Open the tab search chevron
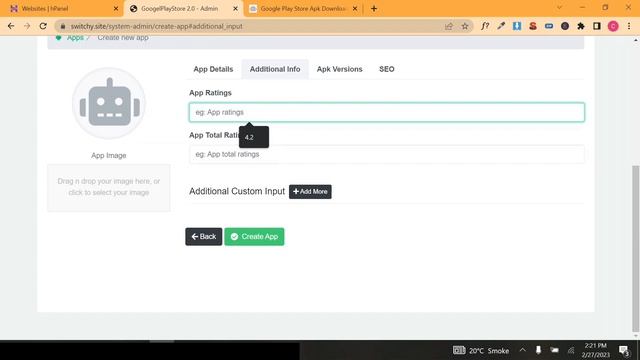The height and width of the screenshot is (360, 640). (559, 8)
